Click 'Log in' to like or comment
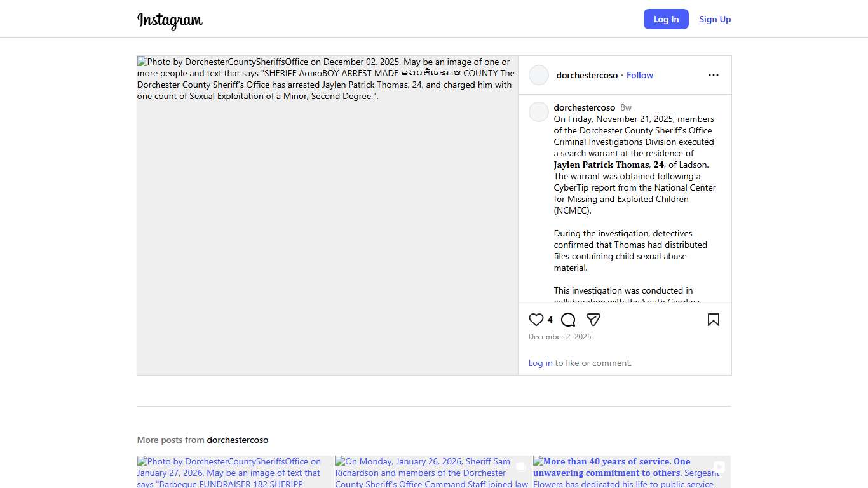 540,363
